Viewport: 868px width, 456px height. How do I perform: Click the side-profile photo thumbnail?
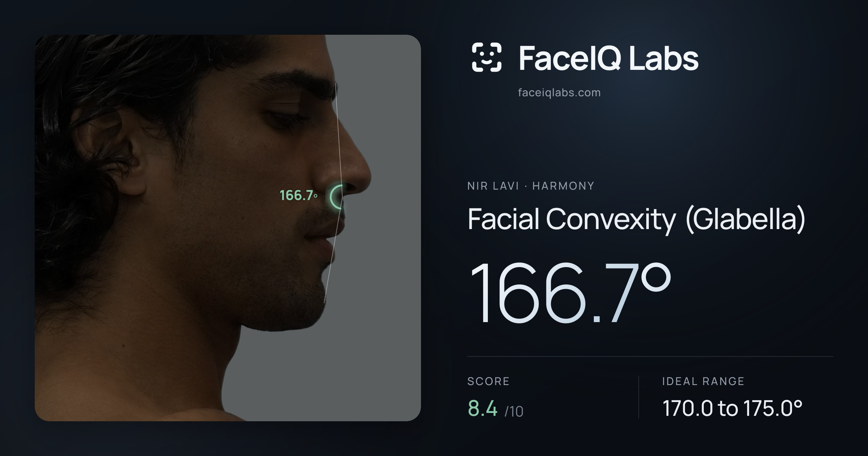point(228,228)
